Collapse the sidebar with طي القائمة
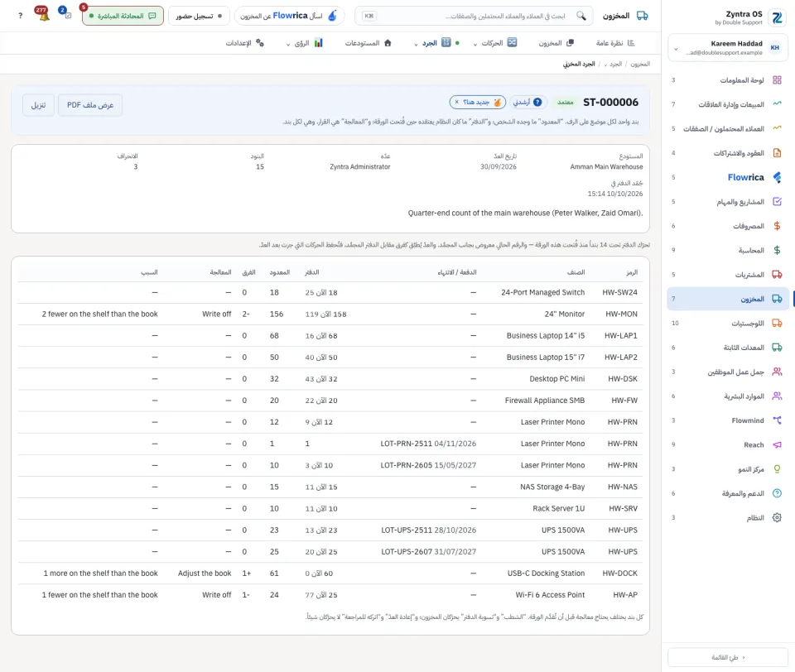Screen dimensions: 795x672 pos(728,657)
